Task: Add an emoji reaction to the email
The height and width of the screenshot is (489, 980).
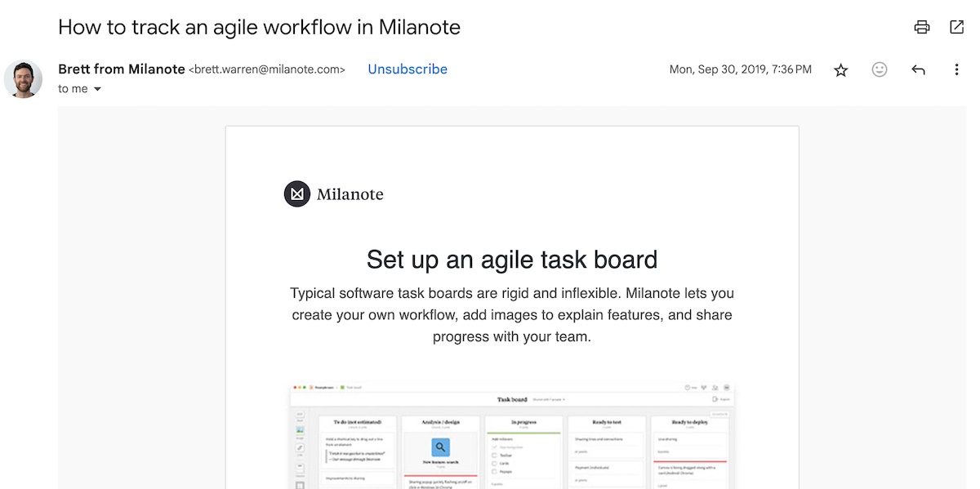Action: [x=880, y=69]
